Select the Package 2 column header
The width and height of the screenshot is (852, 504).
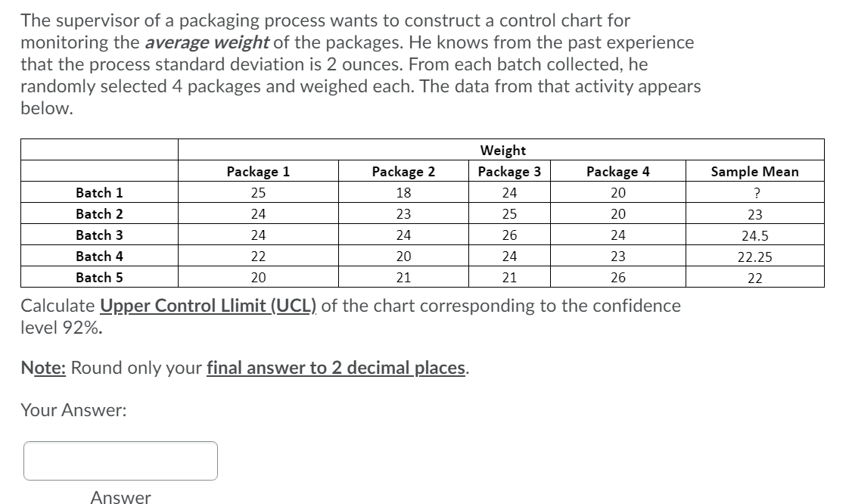click(402, 171)
